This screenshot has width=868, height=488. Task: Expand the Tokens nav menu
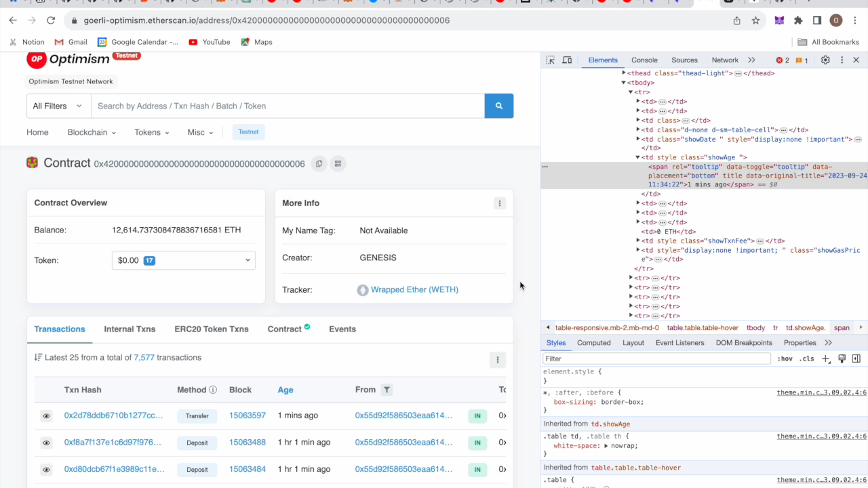tap(152, 132)
